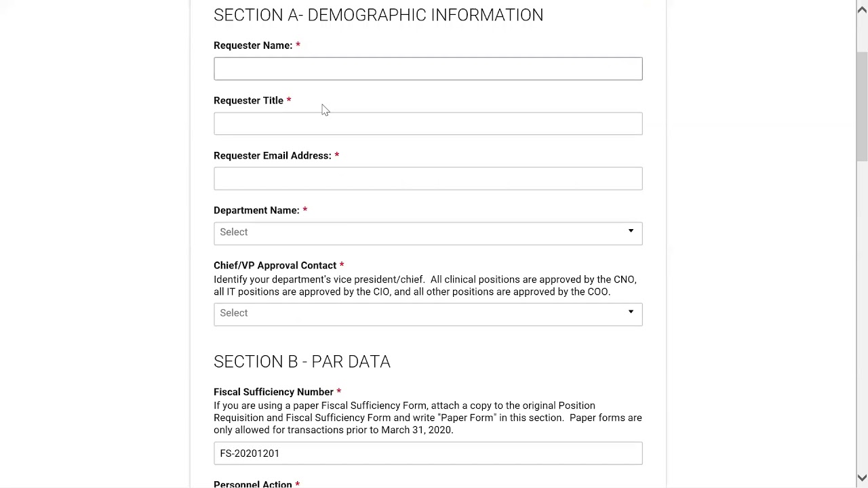Viewport: 868px width, 488px height.
Task: Click the scrollbar up arrow
Action: 862,7
